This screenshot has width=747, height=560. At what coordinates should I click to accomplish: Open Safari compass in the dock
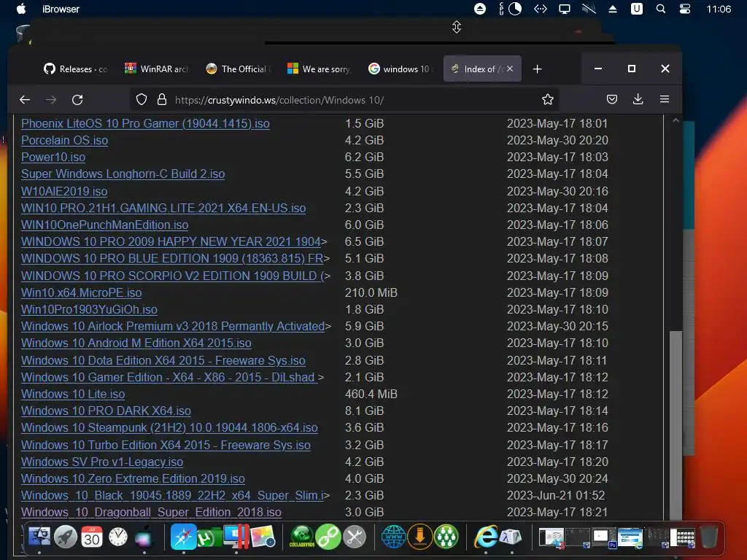coord(183,537)
